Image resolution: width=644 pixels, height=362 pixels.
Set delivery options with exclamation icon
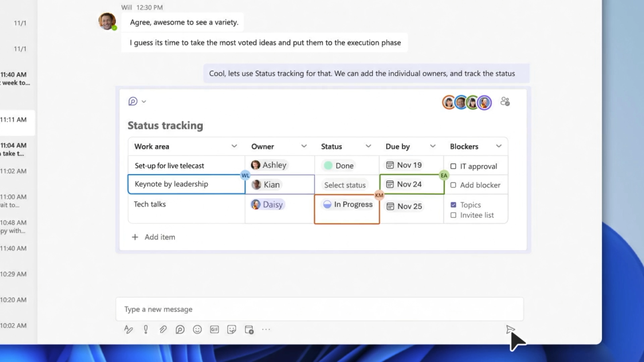146,329
